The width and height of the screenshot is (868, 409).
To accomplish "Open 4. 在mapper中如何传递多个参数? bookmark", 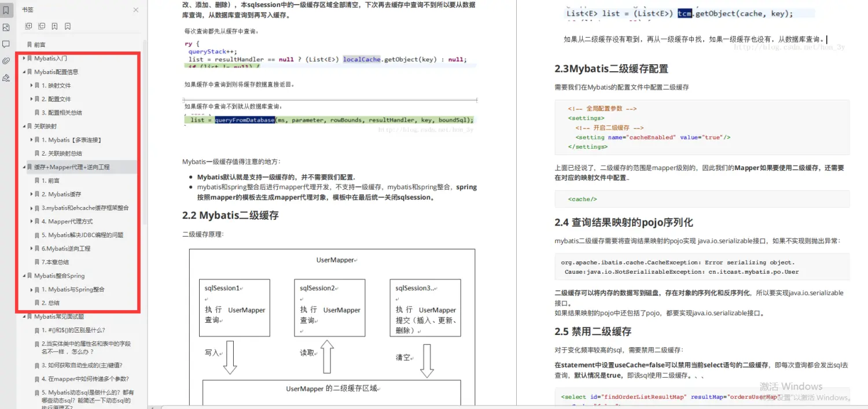I will (x=85, y=379).
